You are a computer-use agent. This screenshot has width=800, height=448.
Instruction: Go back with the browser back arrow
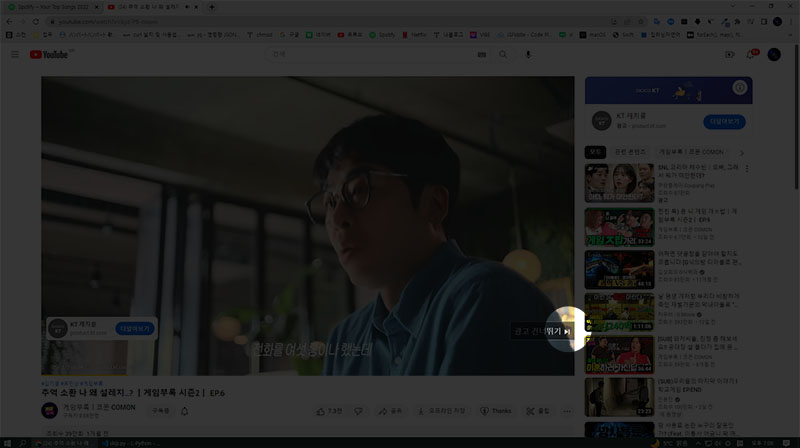click(9, 21)
